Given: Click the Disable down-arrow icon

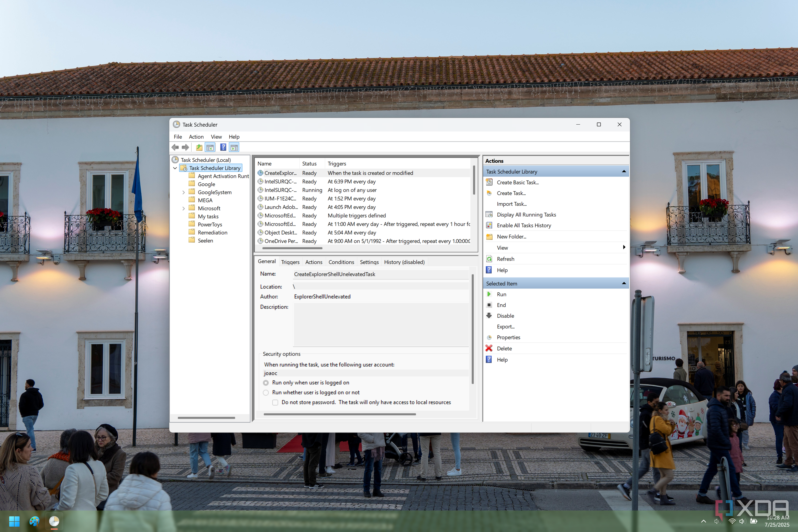Looking at the screenshot, I should click(489, 316).
